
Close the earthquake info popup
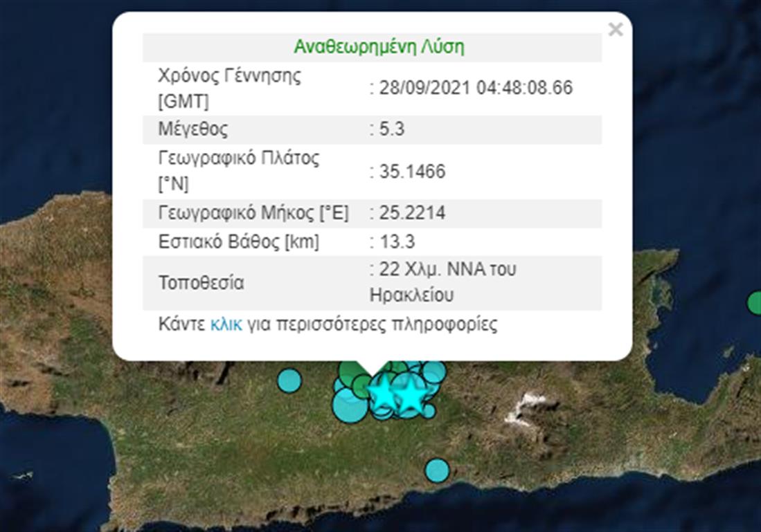615,30
